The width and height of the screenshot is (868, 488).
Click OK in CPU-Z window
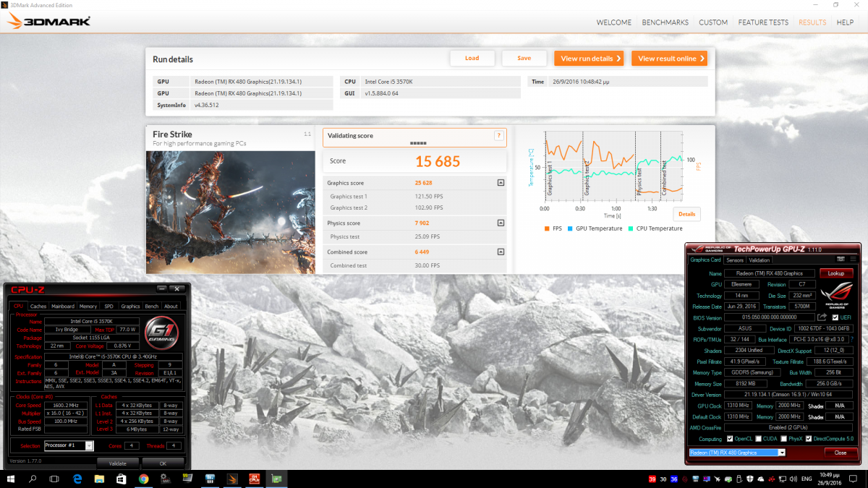(163, 463)
